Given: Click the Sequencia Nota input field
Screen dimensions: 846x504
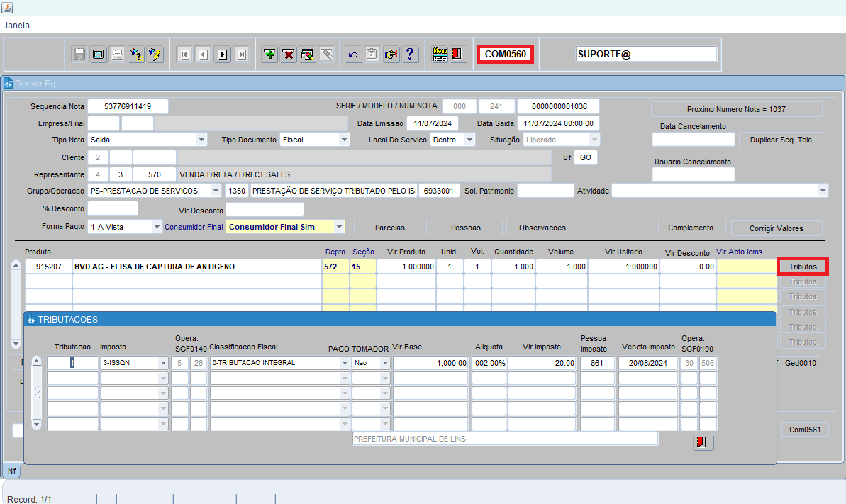Looking at the screenshot, I should click(128, 106).
